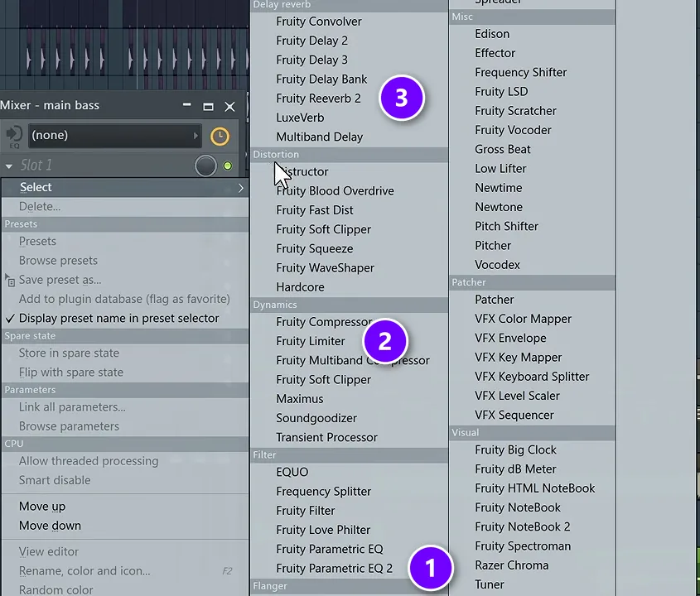The width and height of the screenshot is (700, 596).
Task: Select Gross Beat plugin
Action: point(503,149)
